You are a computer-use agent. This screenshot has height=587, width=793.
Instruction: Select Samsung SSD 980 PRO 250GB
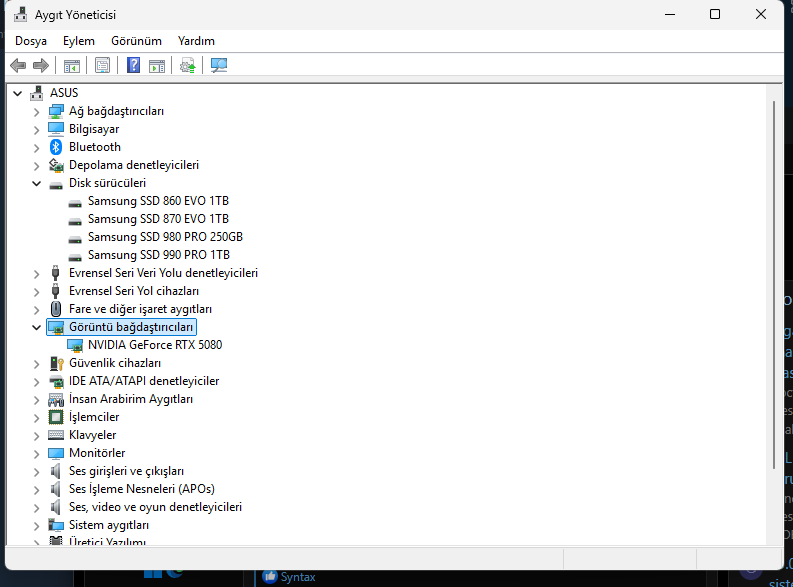coord(165,237)
